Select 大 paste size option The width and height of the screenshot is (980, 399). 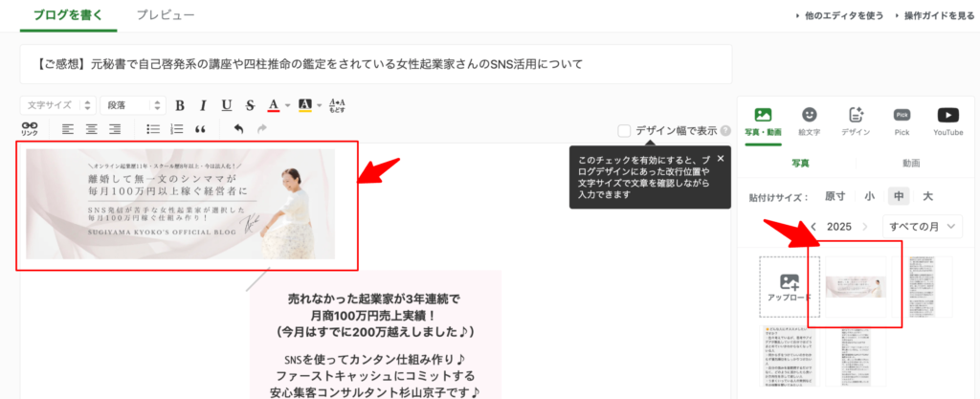pos(928,196)
